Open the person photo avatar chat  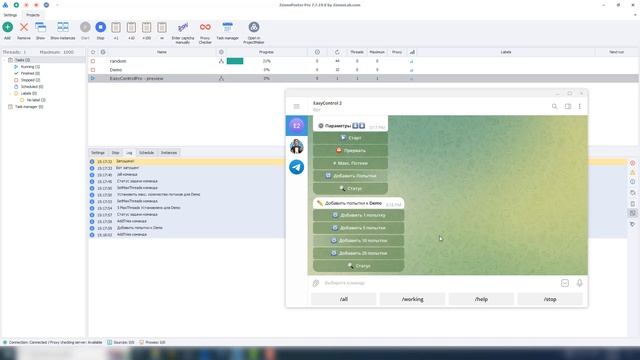tap(297, 146)
